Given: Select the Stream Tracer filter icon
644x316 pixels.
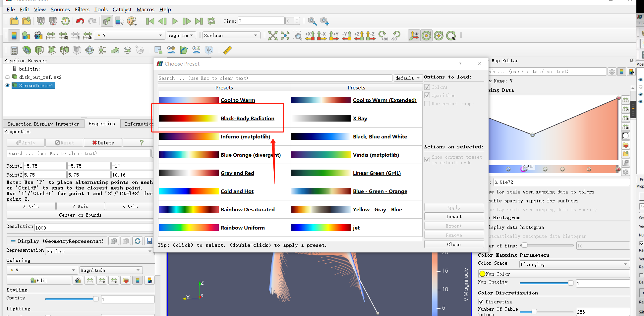Looking at the screenshot, I should point(102,50).
